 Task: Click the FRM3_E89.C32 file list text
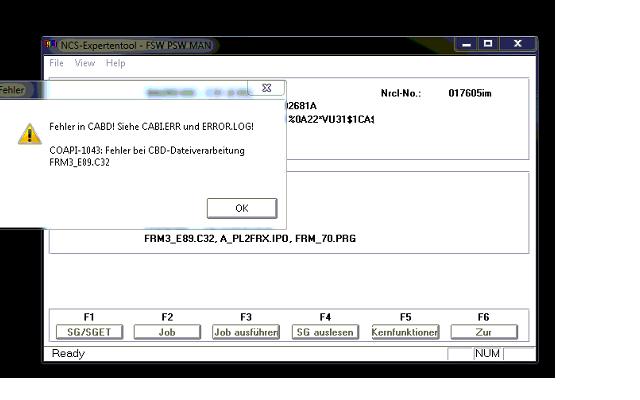pyautogui.click(x=181, y=239)
